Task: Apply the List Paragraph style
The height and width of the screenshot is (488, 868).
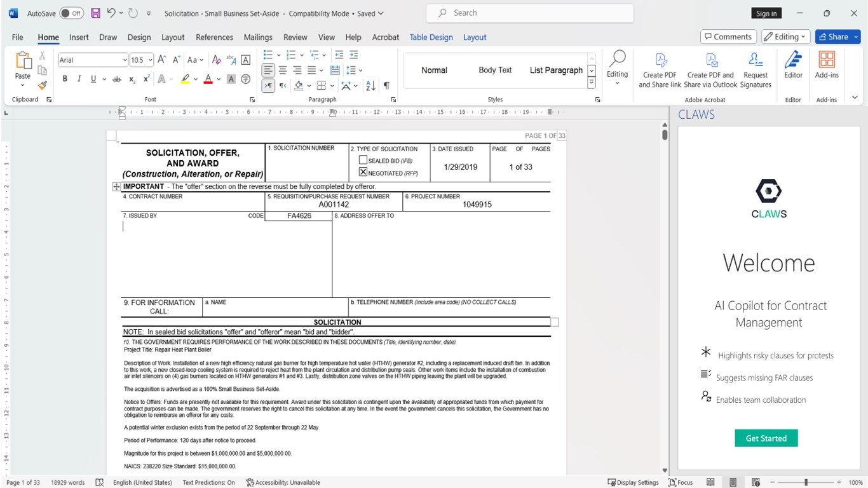Action: [556, 70]
